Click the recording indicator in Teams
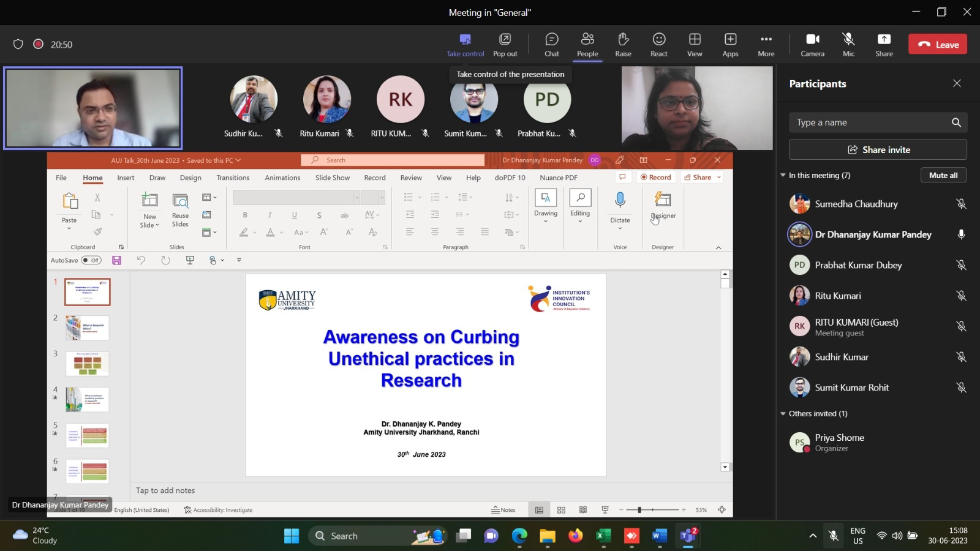The width and height of the screenshot is (980, 551). 38,44
